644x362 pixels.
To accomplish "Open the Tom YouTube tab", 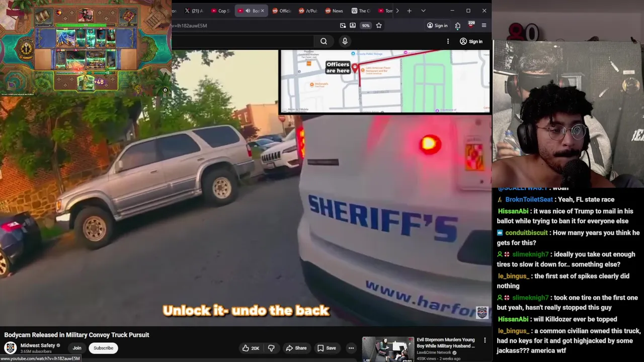I will point(386,11).
